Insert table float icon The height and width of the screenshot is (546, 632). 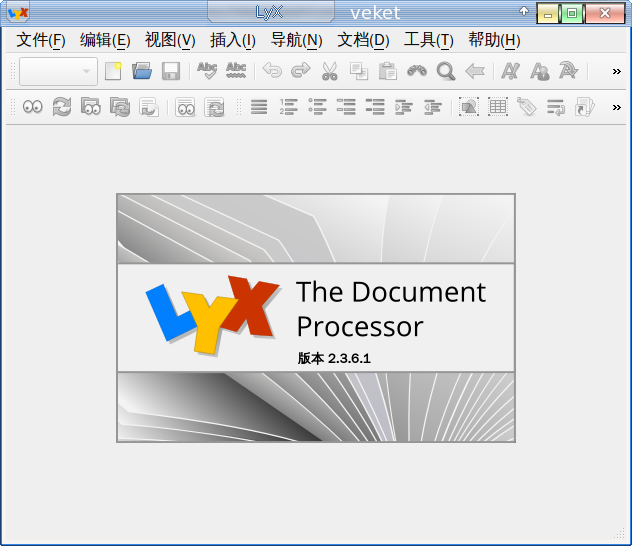[x=498, y=107]
